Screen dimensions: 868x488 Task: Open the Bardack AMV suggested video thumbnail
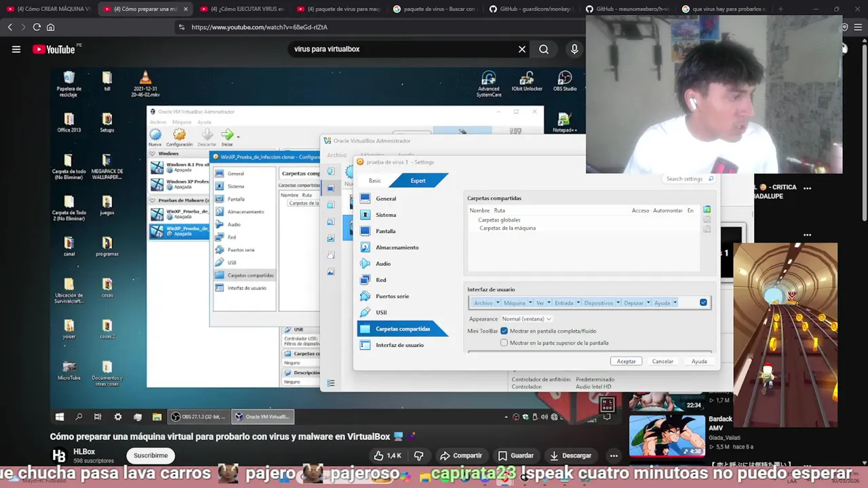667,434
